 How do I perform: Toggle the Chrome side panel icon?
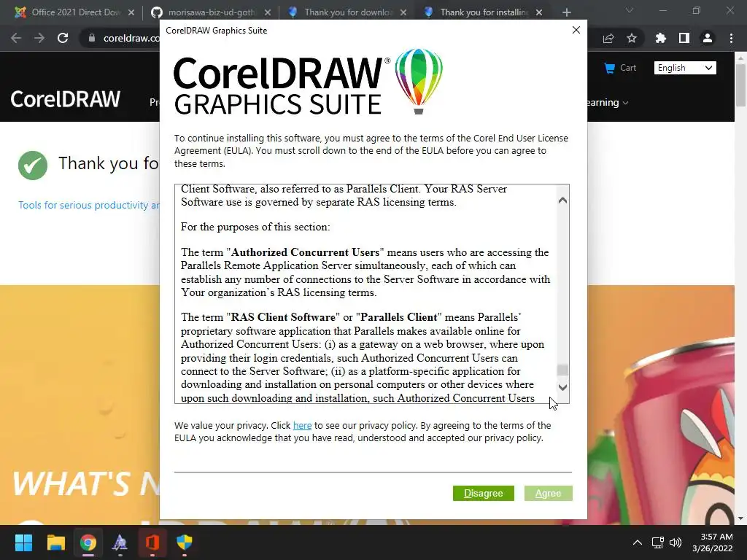684,38
